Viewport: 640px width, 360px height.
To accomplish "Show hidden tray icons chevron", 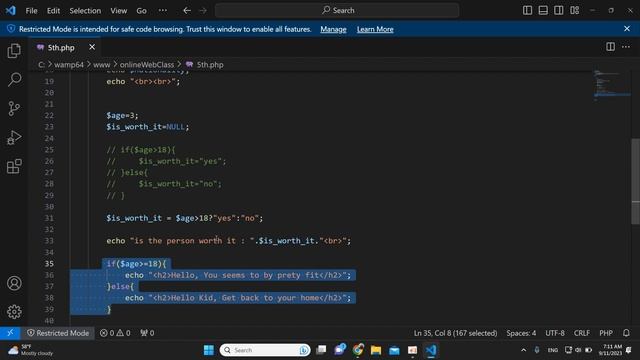I will point(523,350).
